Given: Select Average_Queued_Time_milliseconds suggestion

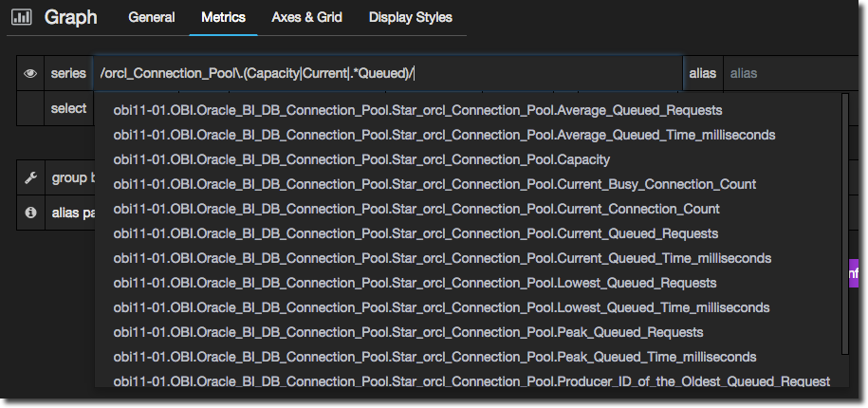Looking at the screenshot, I should pyautogui.click(x=444, y=135).
